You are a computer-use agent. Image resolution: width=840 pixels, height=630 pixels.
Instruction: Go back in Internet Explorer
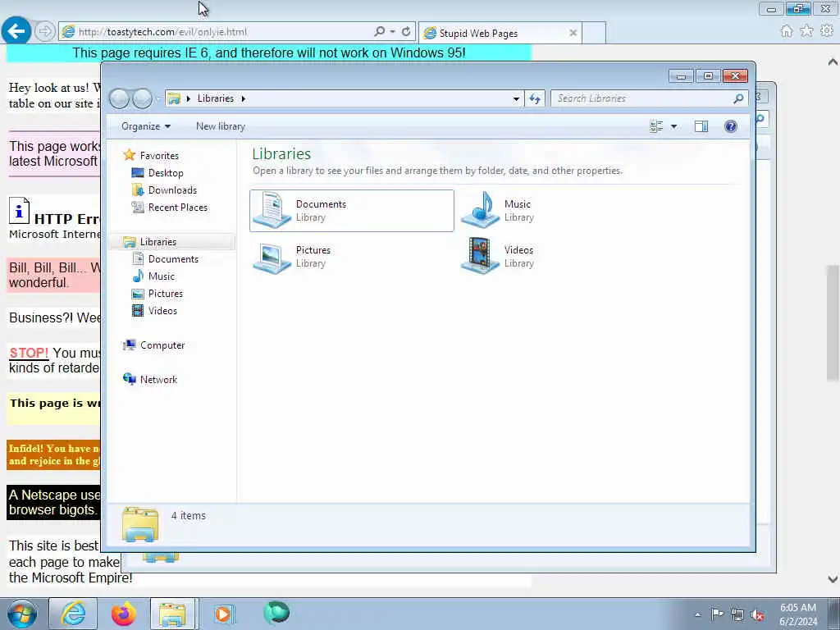(16, 31)
